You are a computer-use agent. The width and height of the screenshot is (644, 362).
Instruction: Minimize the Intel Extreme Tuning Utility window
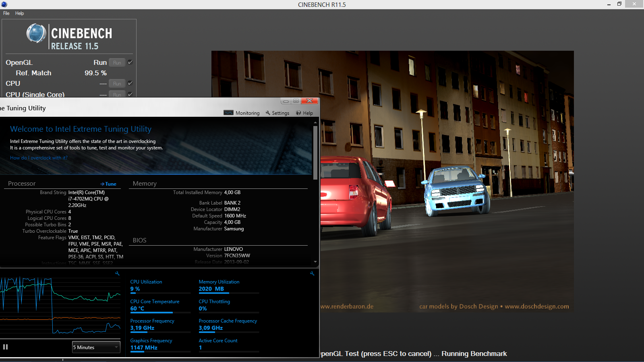(286, 101)
